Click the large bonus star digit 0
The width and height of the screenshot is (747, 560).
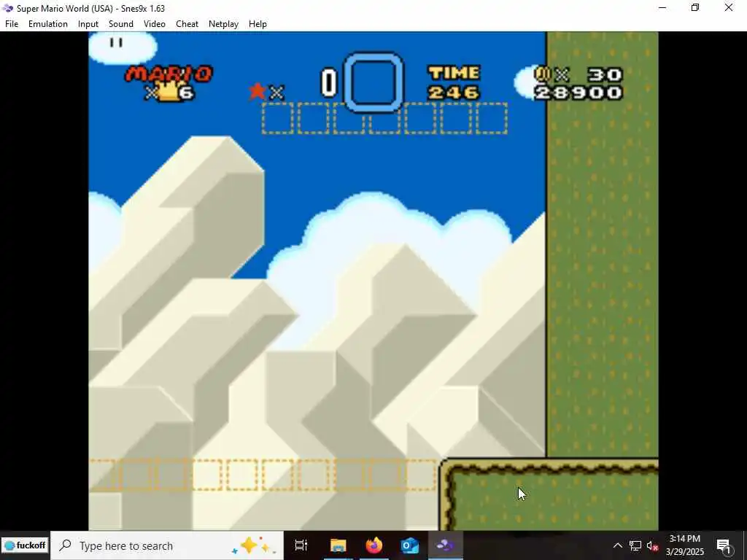329,82
